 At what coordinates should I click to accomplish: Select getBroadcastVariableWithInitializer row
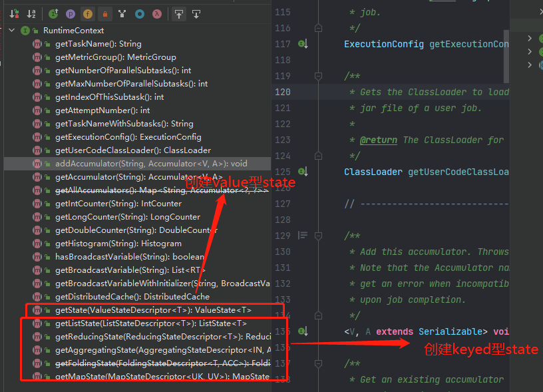[138, 284]
